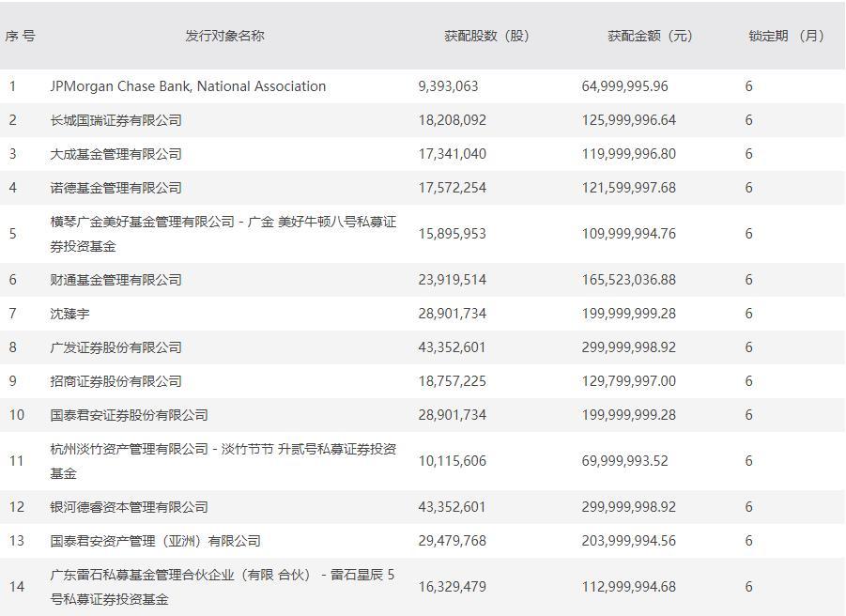The height and width of the screenshot is (616, 846).
Task: Select the 财通基金管理有限公司 name cell
Action: click(x=116, y=280)
